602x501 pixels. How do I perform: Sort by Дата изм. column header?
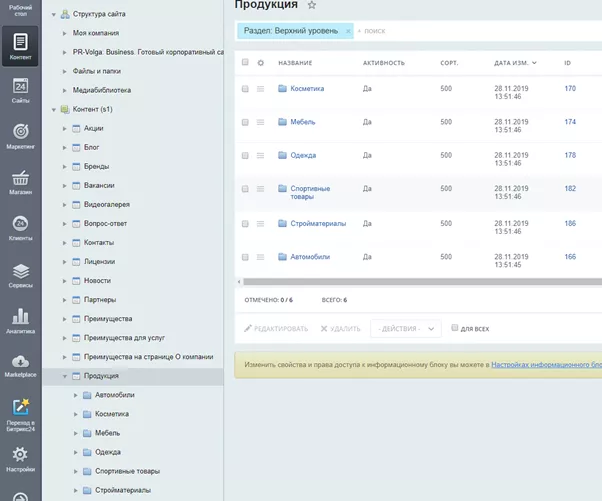(x=515, y=63)
